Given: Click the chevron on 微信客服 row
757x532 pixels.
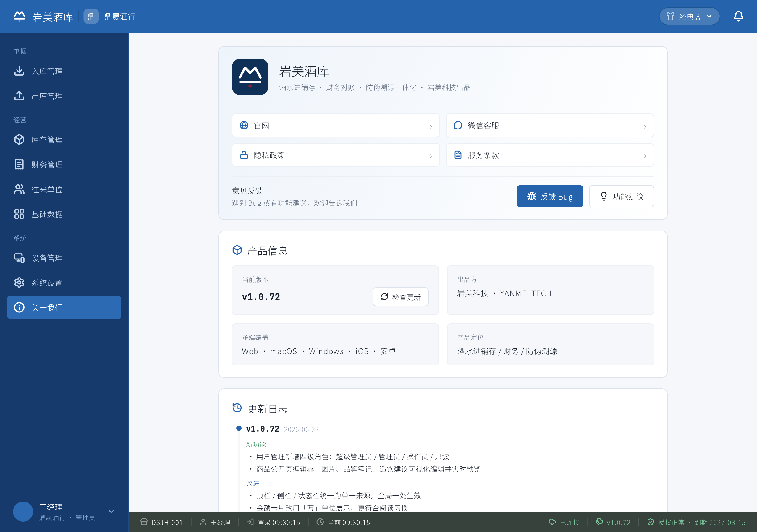Looking at the screenshot, I should (645, 126).
